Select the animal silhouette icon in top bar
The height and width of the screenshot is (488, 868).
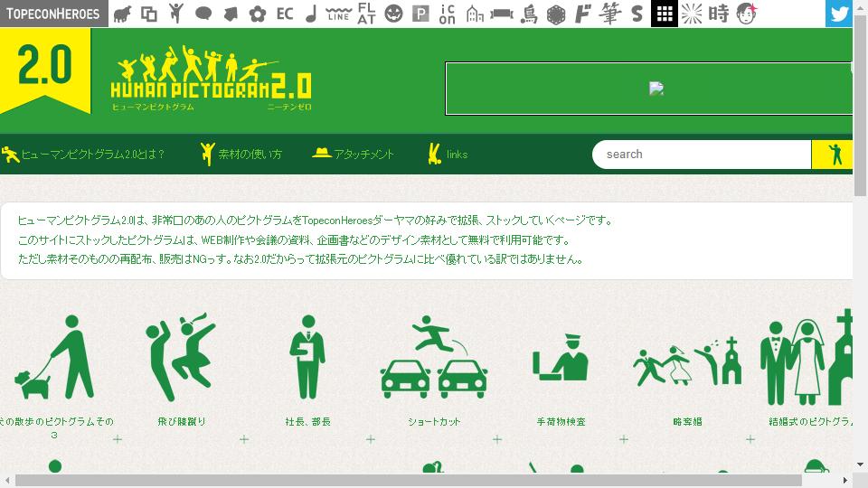122,14
